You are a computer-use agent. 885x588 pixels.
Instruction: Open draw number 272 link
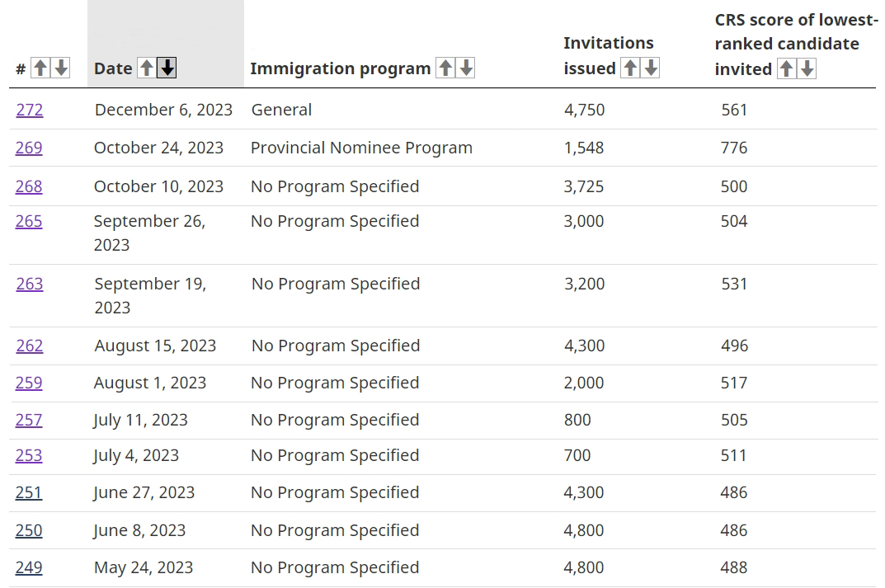(29, 110)
